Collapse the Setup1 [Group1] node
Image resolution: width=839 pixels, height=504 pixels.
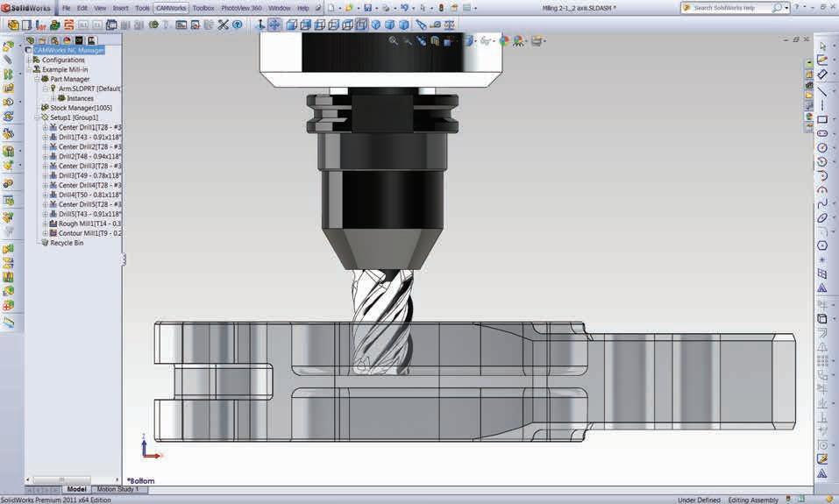(38, 117)
